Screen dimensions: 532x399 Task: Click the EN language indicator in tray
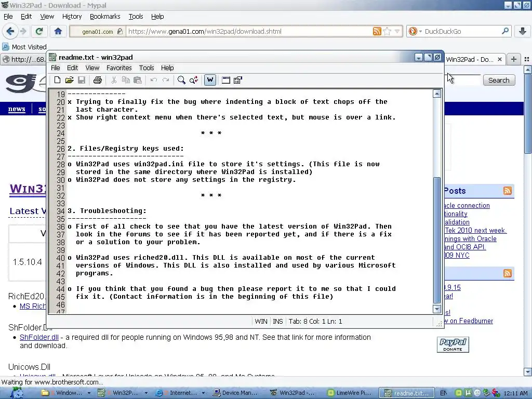click(444, 393)
